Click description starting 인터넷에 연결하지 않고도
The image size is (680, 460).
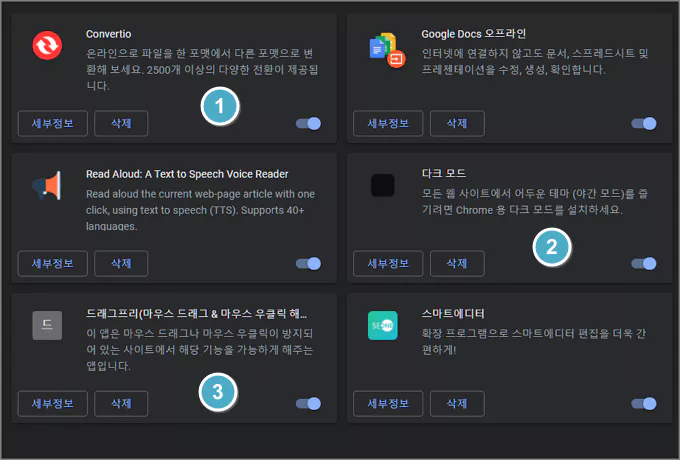coord(535,61)
